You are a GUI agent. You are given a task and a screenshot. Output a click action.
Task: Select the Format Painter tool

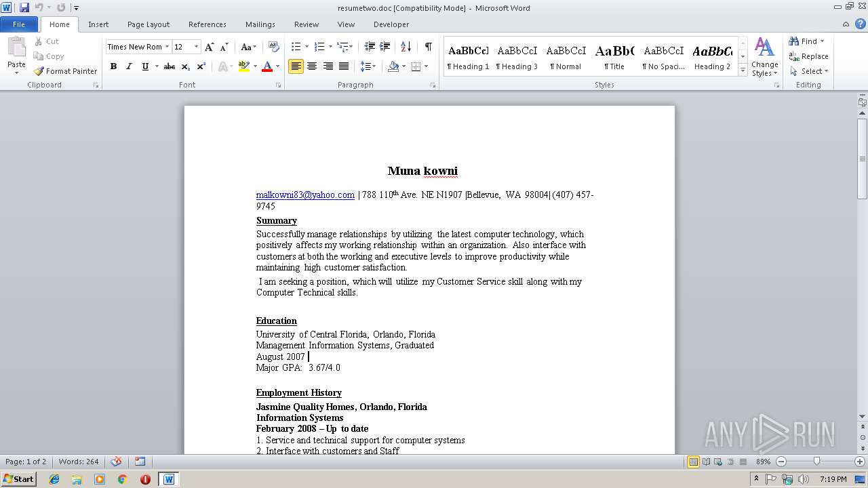tap(65, 71)
